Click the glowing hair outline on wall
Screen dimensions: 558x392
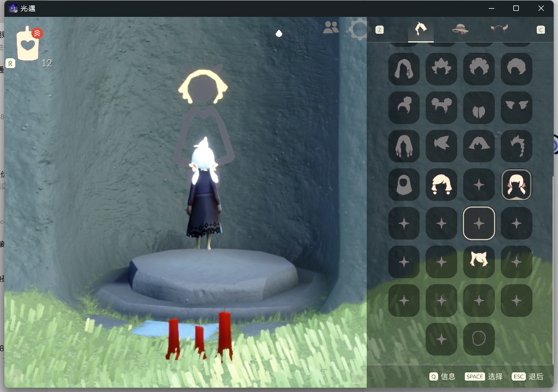tap(203, 87)
